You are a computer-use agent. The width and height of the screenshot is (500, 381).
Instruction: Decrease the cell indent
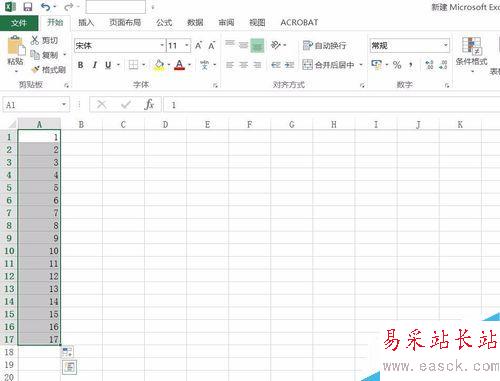[x=275, y=65]
